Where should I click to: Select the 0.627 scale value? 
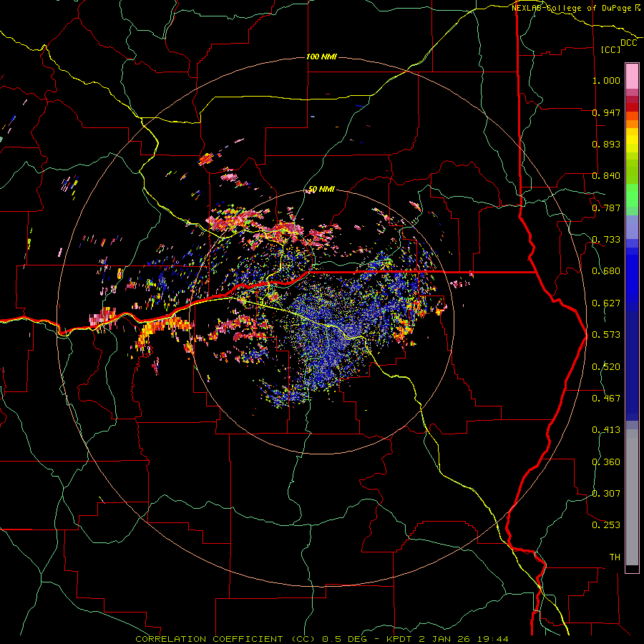click(606, 303)
